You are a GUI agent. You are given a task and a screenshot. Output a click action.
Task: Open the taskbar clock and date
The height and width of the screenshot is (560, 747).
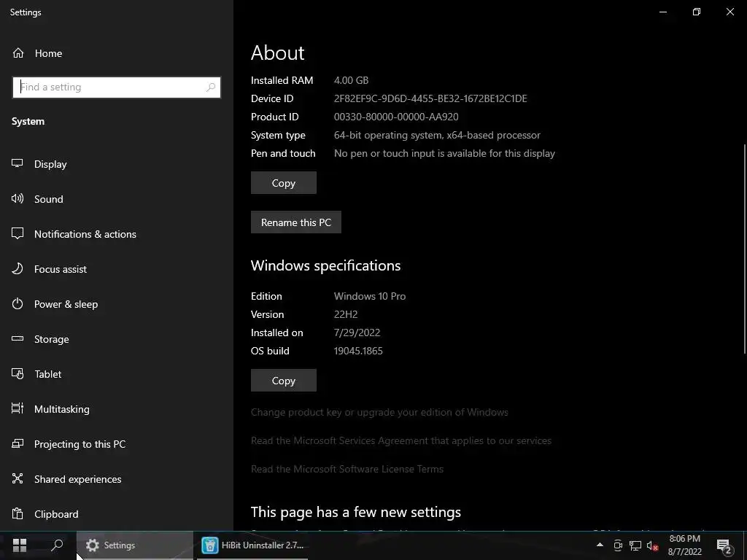pos(684,545)
